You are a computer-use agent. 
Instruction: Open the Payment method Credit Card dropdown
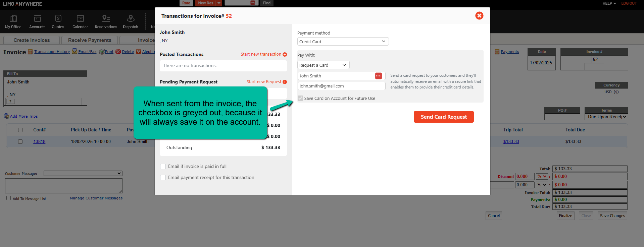(343, 42)
